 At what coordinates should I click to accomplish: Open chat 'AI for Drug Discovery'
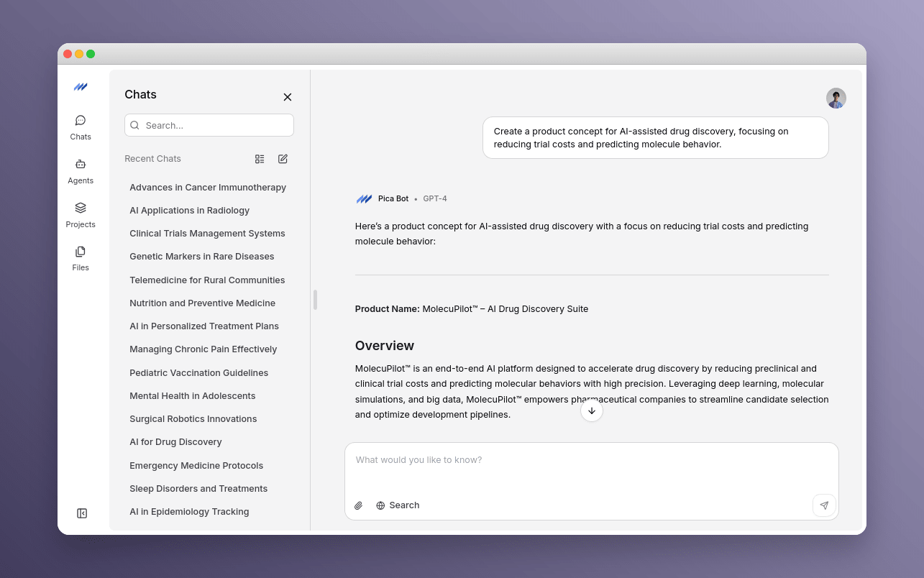click(175, 442)
